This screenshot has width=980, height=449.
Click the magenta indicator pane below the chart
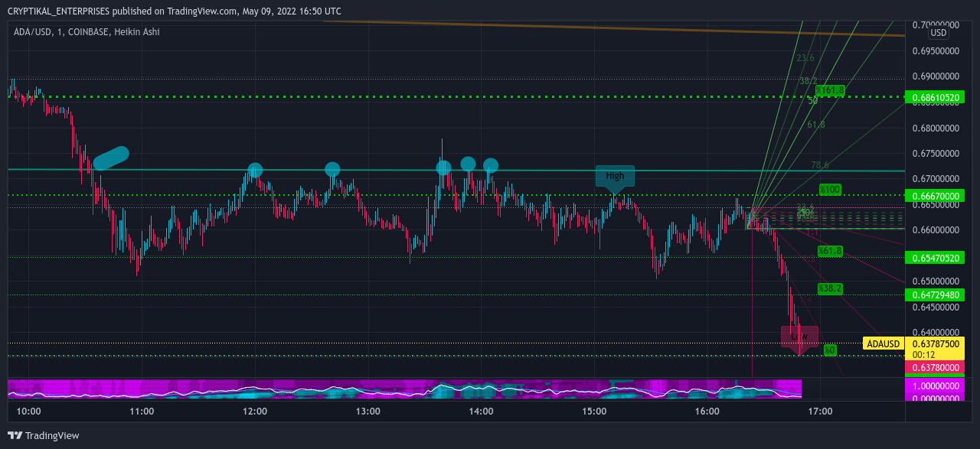point(404,389)
